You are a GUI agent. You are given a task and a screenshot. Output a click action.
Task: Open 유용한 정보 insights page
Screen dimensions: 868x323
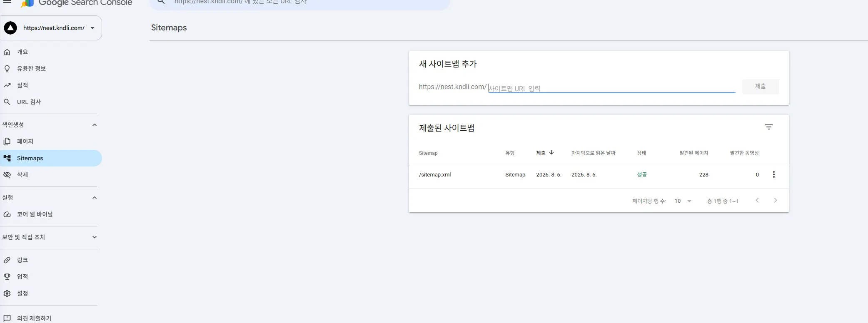tap(51, 69)
